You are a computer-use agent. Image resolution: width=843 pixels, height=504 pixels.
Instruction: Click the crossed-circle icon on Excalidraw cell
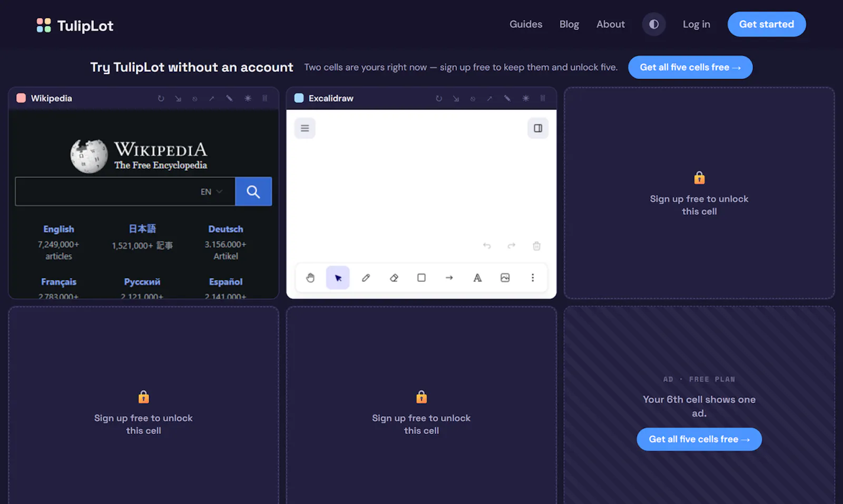click(x=473, y=98)
